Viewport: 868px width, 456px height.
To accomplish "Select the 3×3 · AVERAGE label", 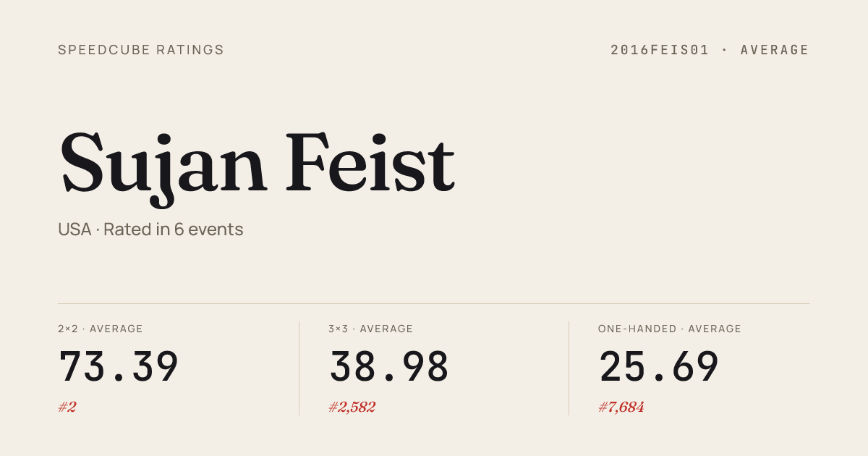I will pos(370,329).
